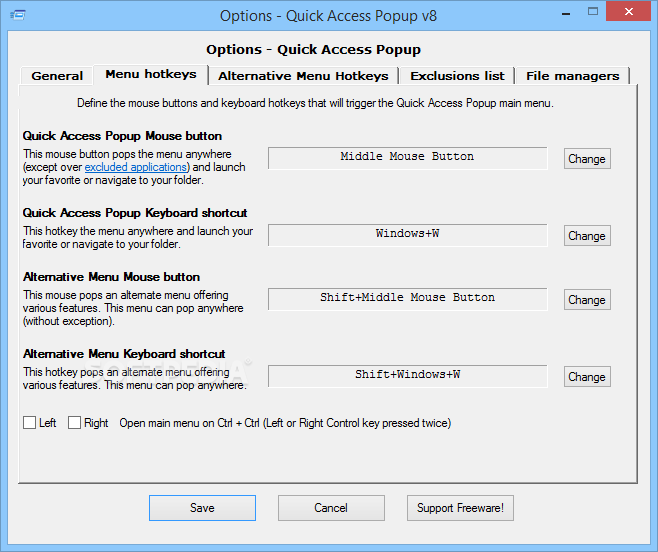Save the options
Viewport: 658px width, 552px height.
click(x=202, y=508)
